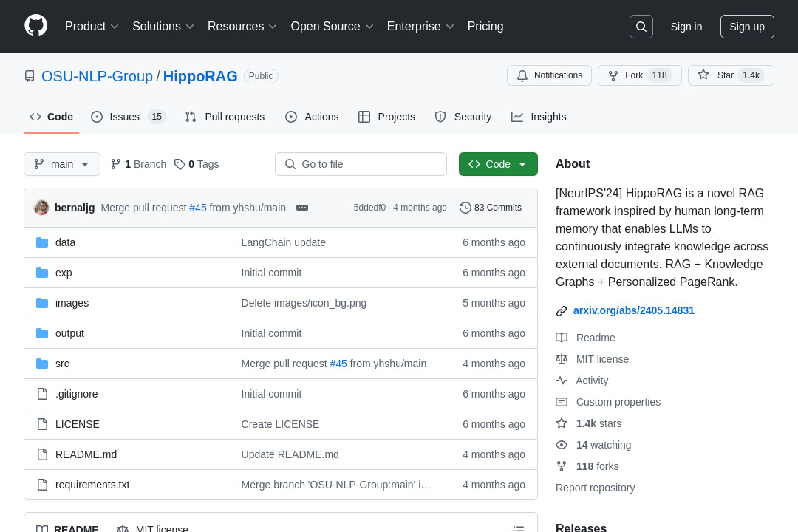Viewport: 798px width, 532px height.
Task: Click the history clock icon by 83 Commits
Action: point(465,208)
